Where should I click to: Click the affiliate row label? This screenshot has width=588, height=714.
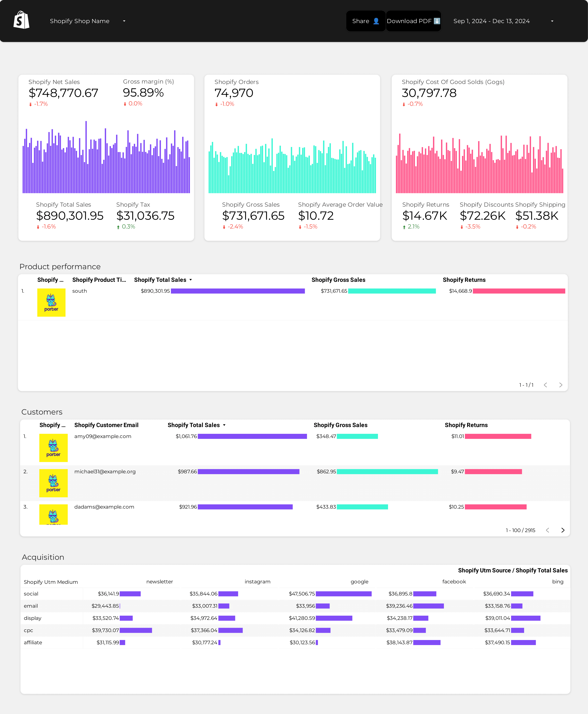[x=33, y=642]
